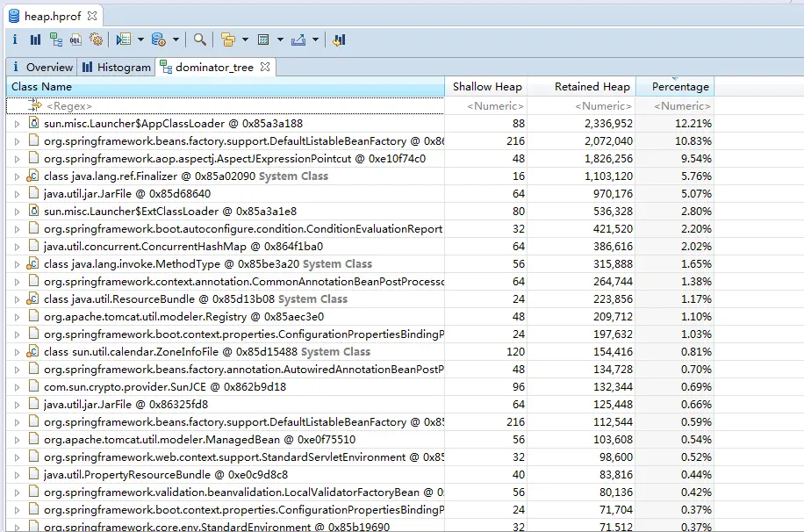The height and width of the screenshot is (532, 804).
Task: Click class icon of java.util.ResourceBundle row
Action: coord(32,298)
